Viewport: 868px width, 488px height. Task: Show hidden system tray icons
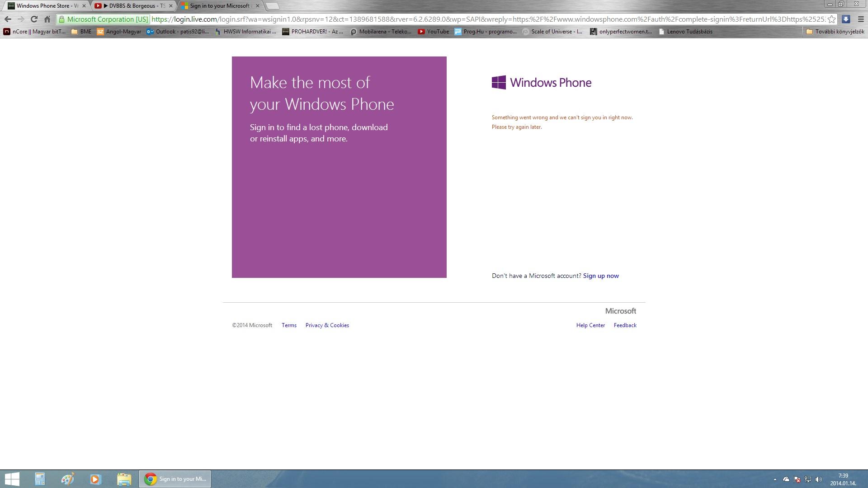click(775, 479)
